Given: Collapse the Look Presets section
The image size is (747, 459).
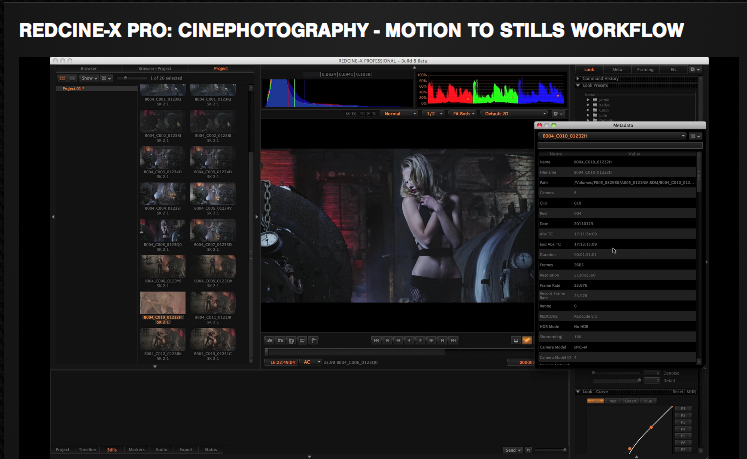Looking at the screenshot, I should [578, 86].
